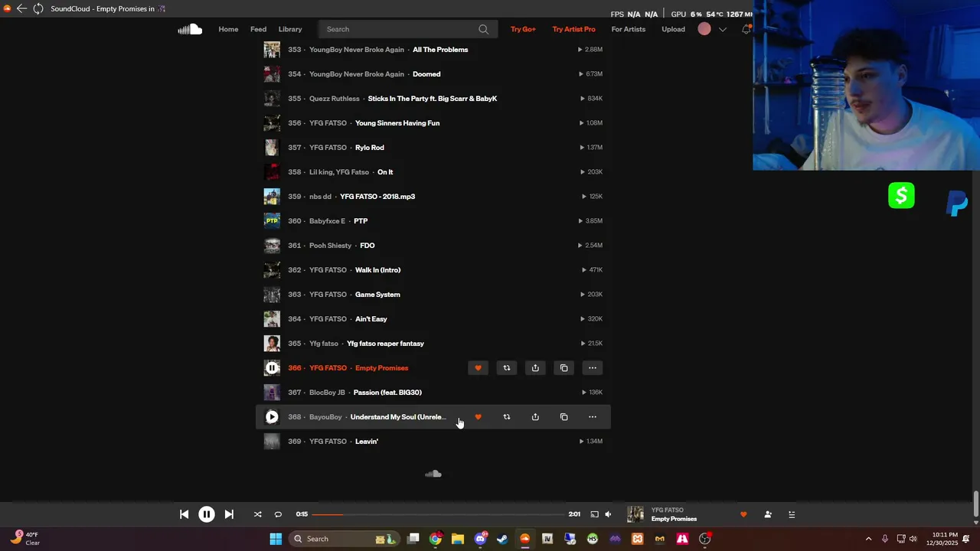
Task: Click Try Artist Pro link
Action: point(573,29)
